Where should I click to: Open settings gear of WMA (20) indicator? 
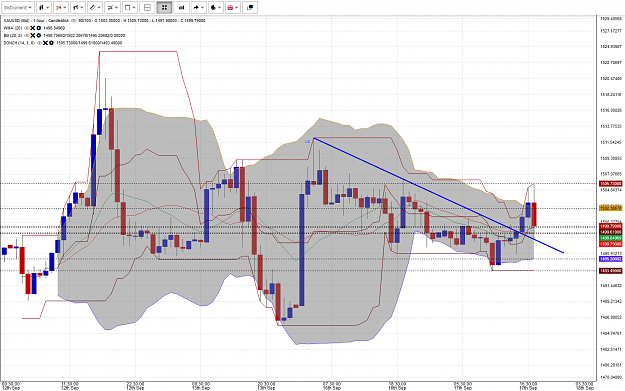pyautogui.click(x=39, y=28)
